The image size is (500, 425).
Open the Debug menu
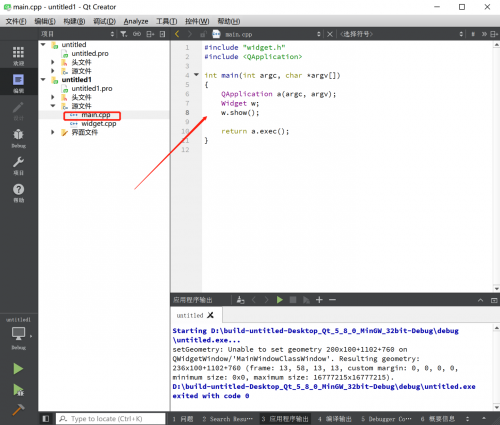[104, 21]
